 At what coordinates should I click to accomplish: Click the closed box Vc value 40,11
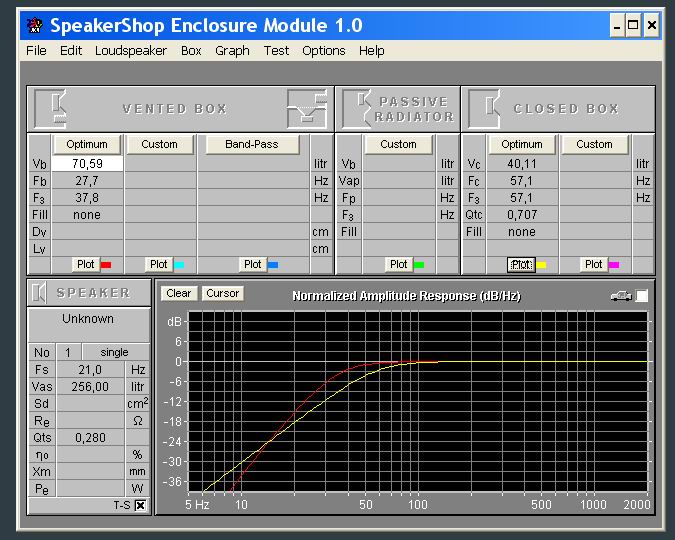coord(522,164)
